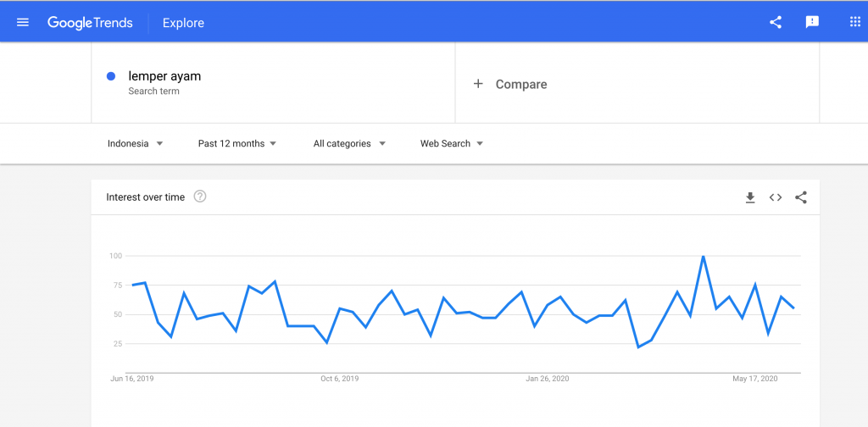Select the peak 100 point on chart
868x427 pixels.
pos(703,256)
